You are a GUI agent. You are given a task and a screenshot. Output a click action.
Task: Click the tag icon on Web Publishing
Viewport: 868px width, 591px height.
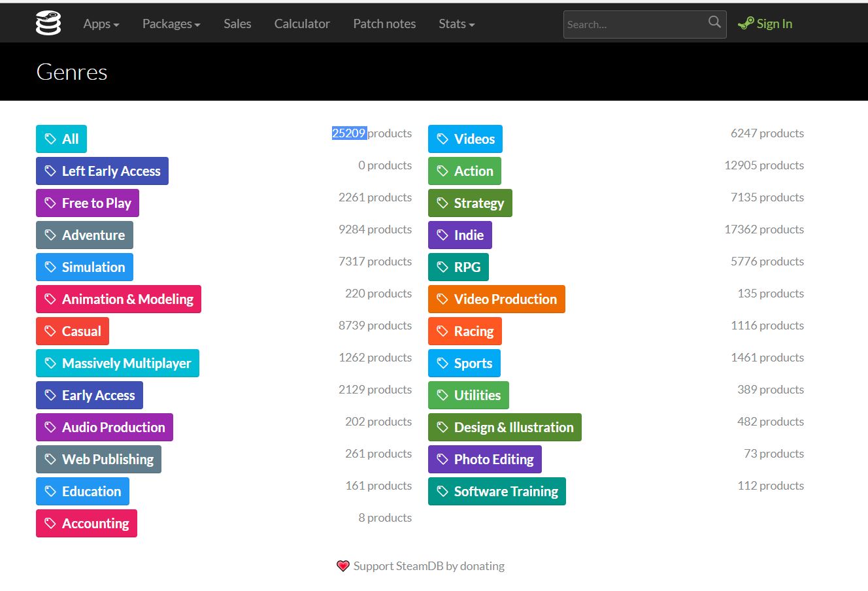coord(50,459)
